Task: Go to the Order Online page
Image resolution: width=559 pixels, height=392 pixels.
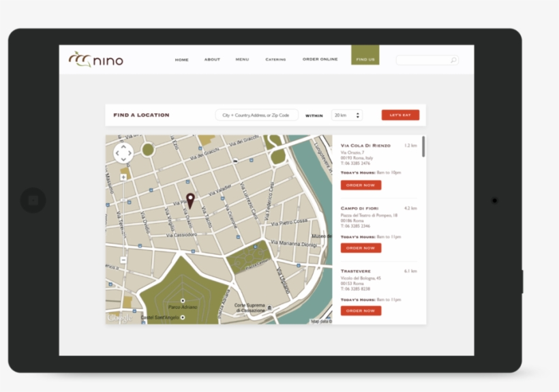Action: coord(320,59)
